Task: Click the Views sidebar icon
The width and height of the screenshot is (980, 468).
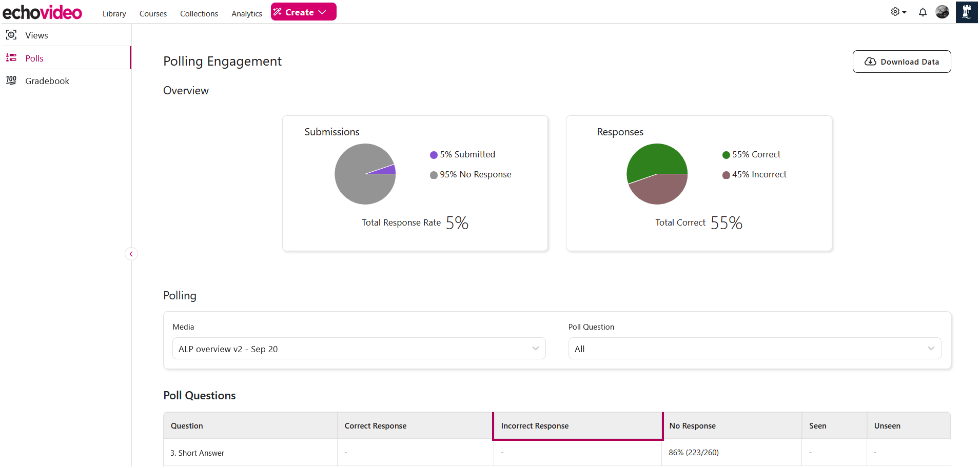Action: 11,35
